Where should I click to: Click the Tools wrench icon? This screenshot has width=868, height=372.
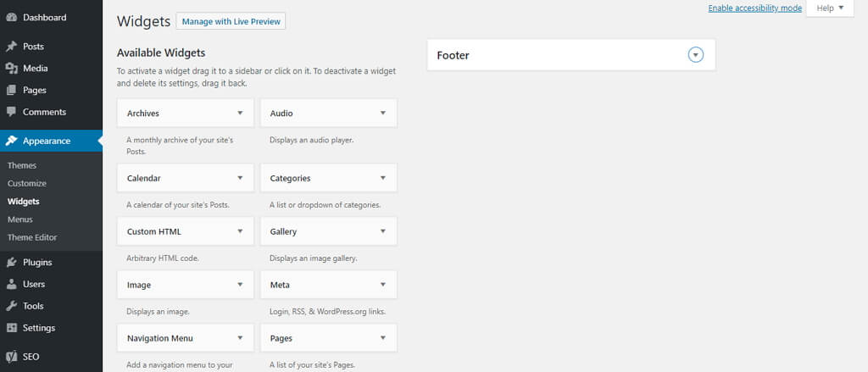[11, 306]
